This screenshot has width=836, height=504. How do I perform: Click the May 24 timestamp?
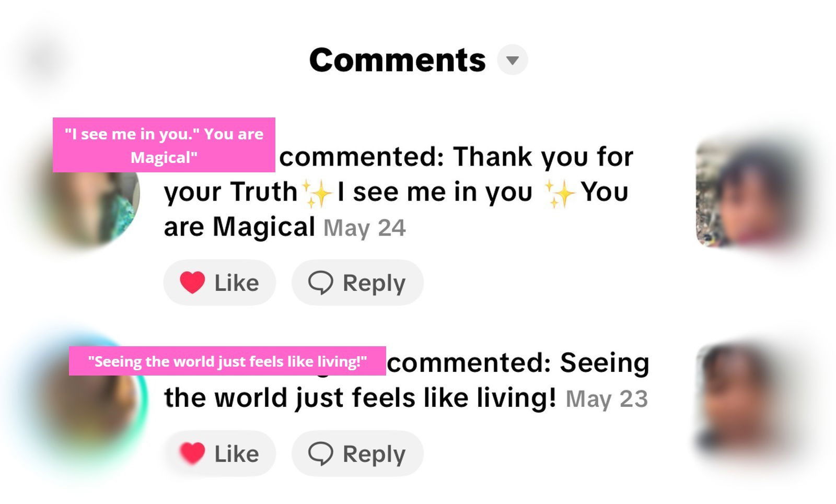click(x=364, y=228)
